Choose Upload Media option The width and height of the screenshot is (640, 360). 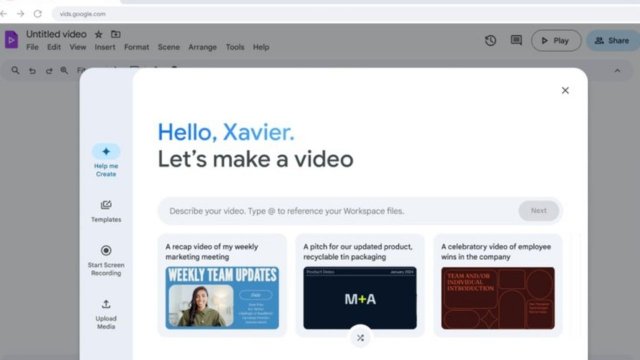106,314
